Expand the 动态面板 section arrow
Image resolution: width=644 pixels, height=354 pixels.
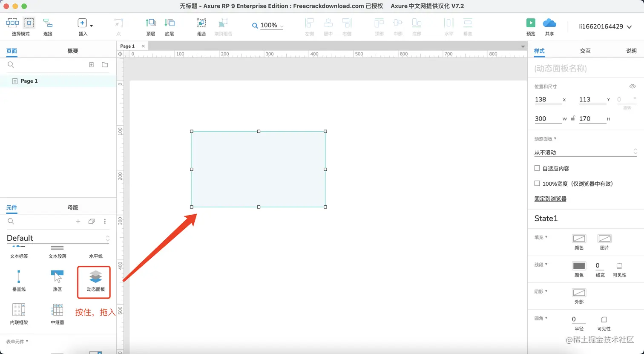555,138
